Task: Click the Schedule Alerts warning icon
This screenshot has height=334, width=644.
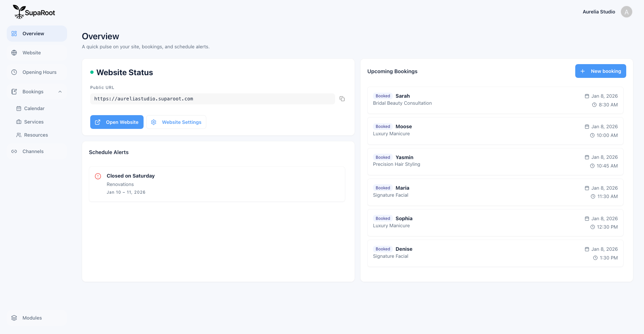Action: coord(98,176)
